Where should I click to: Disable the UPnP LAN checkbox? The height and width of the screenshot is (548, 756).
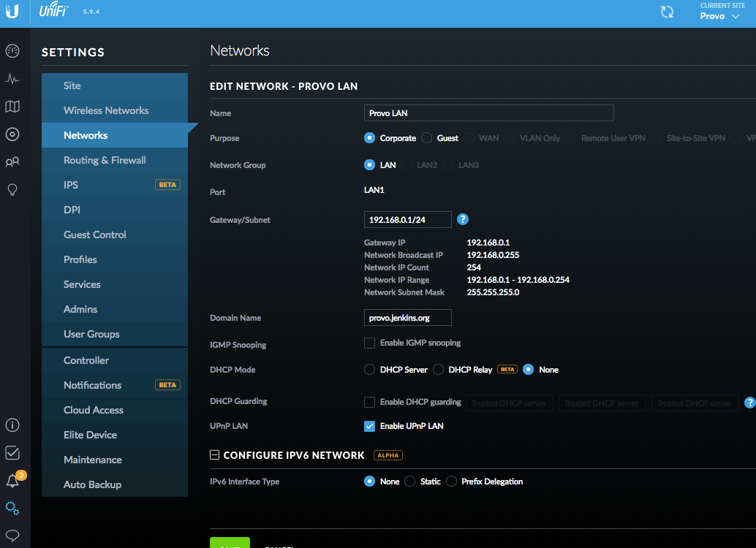click(x=370, y=426)
